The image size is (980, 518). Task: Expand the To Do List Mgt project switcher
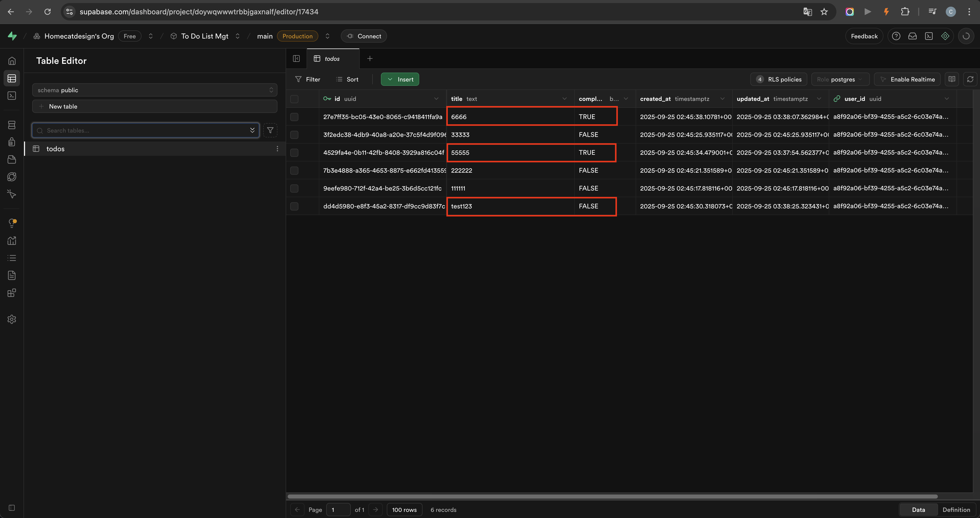point(237,36)
